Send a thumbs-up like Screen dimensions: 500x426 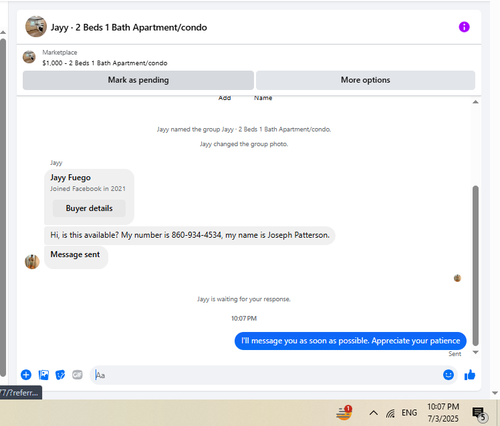[470, 375]
